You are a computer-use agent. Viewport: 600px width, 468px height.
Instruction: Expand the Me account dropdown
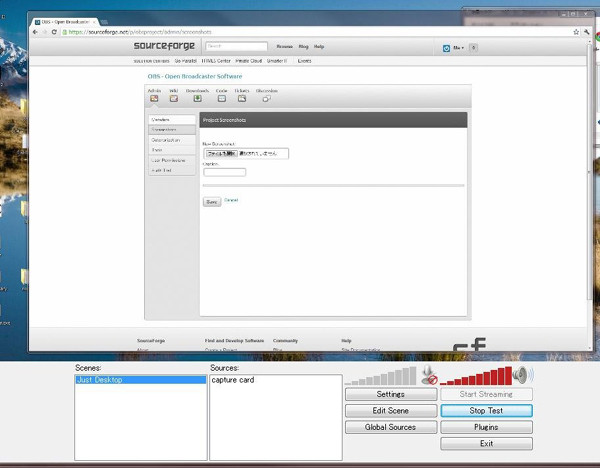458,48
